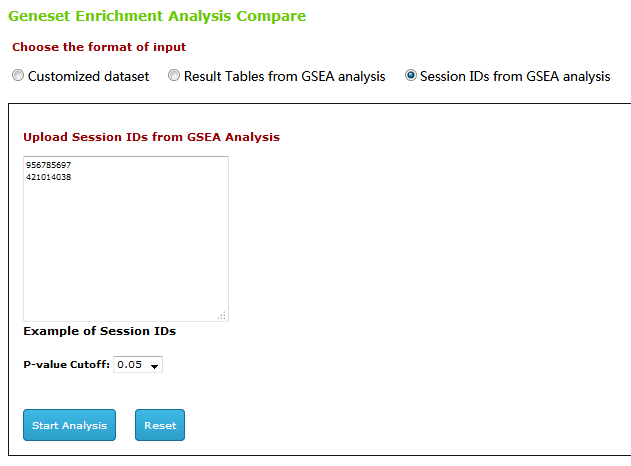Click the P-value Cutoff label

(66, 365)
